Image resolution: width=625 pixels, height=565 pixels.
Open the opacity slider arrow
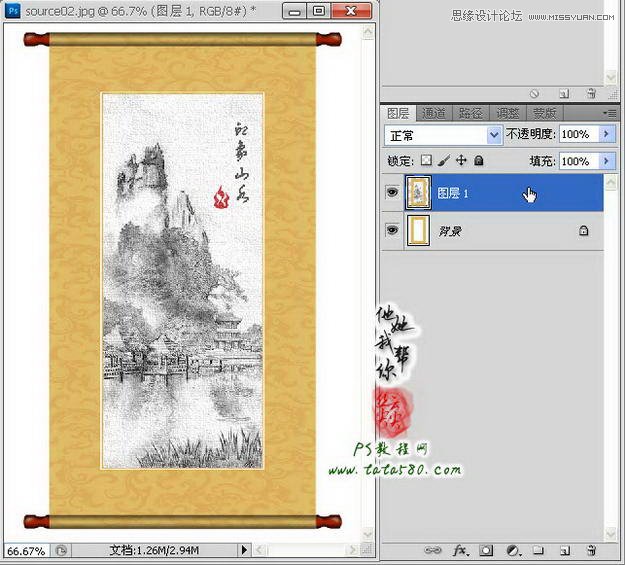tap(607, 134)
